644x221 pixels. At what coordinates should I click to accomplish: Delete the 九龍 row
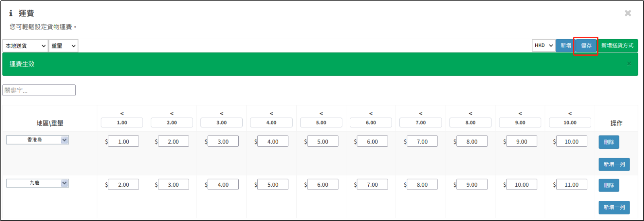point(609,185)
